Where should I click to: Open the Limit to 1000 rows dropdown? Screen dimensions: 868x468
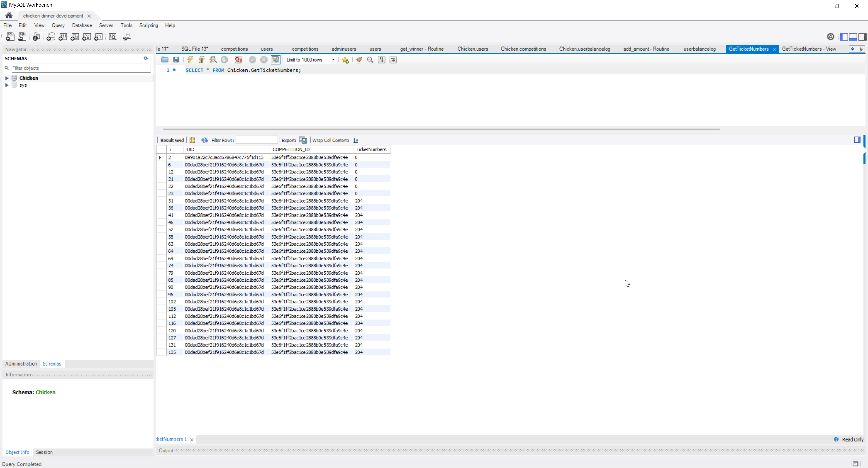(333, 60)
